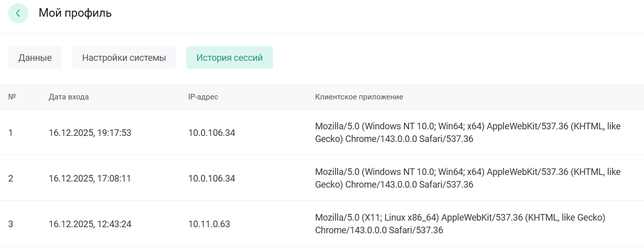Click the Клиентское приложение column header
644x250 pixels.
point(359,97)
